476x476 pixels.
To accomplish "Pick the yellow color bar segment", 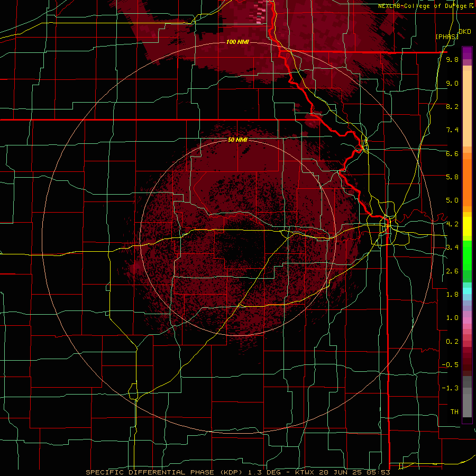I will click(467, 226).
